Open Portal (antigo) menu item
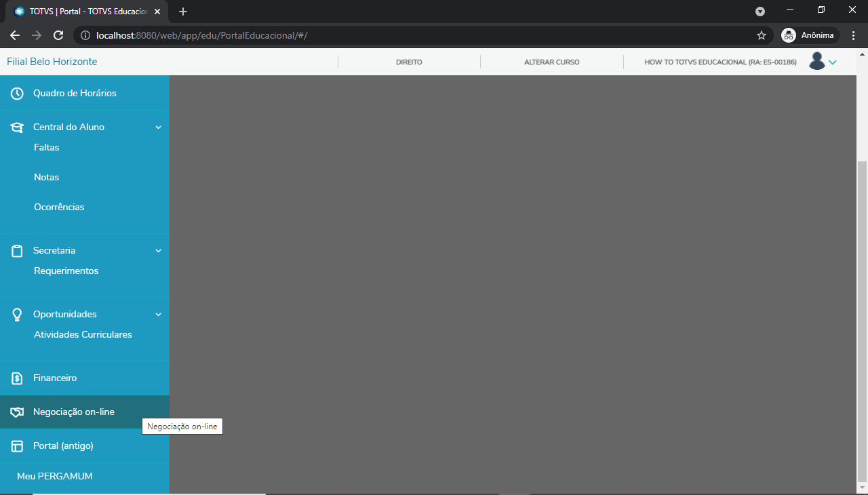 [85, 446]
